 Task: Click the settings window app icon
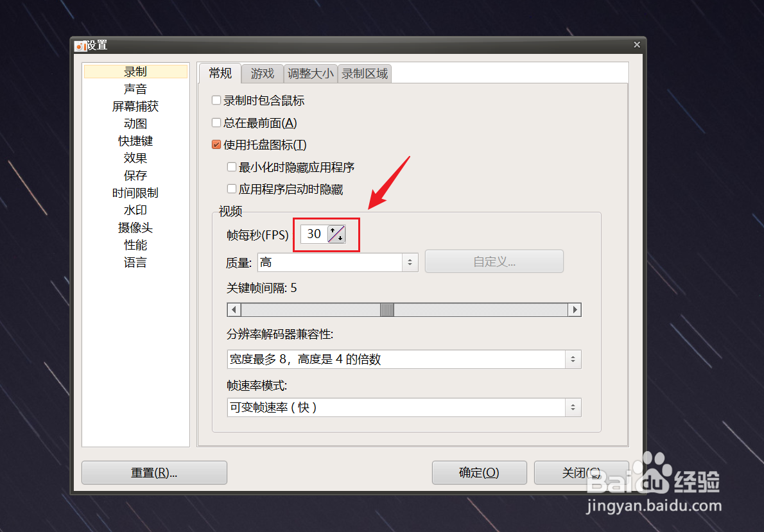pos(80,46)
